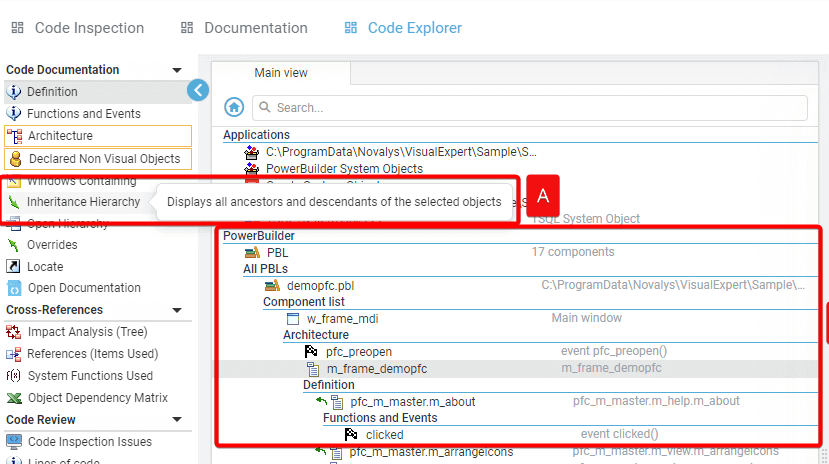Open System Functions Used
Screen dimensions: 829x464
(90, 376)
